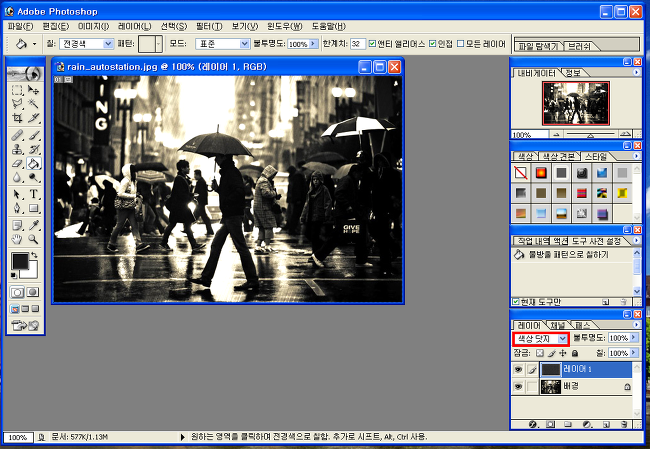Toggle 현재 도구만 checkbox

516,302
